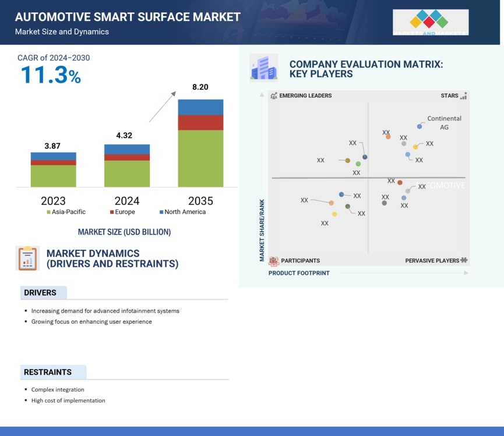The image size is (504, 436).
Task: Click the 11.3% CAGR value
Action: (51, 75)
